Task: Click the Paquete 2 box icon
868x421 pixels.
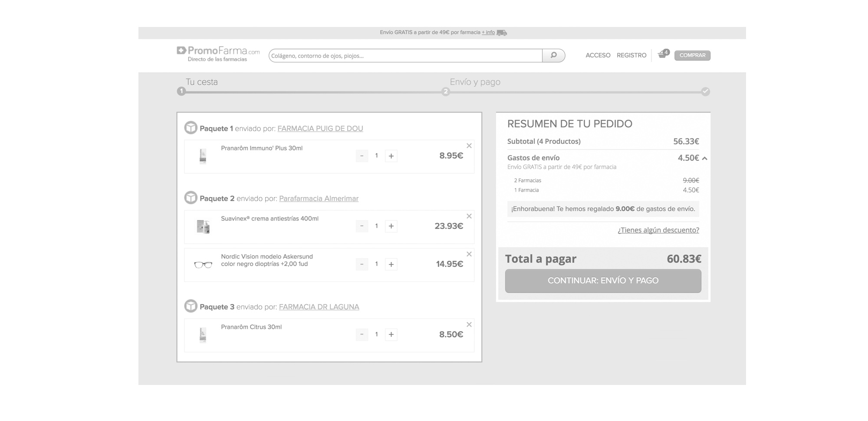Action: [191, 198]
